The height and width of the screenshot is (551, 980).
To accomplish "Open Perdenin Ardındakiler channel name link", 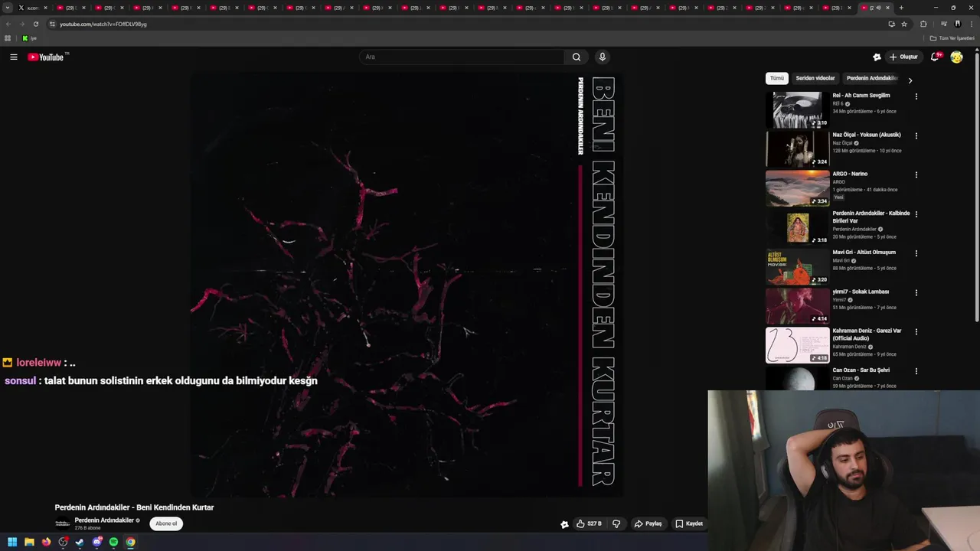I will click(104, 520).
